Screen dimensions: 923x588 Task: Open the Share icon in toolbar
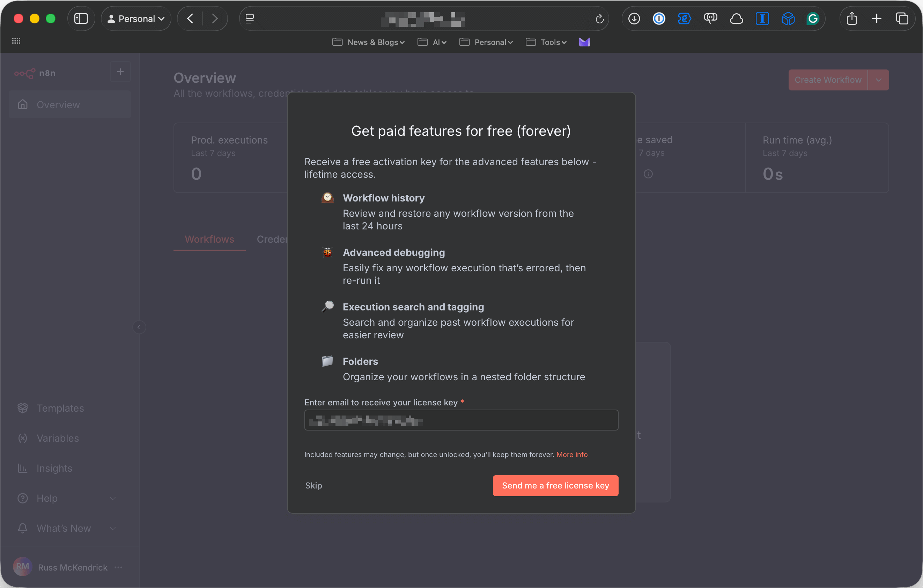(x=852, y=19)
